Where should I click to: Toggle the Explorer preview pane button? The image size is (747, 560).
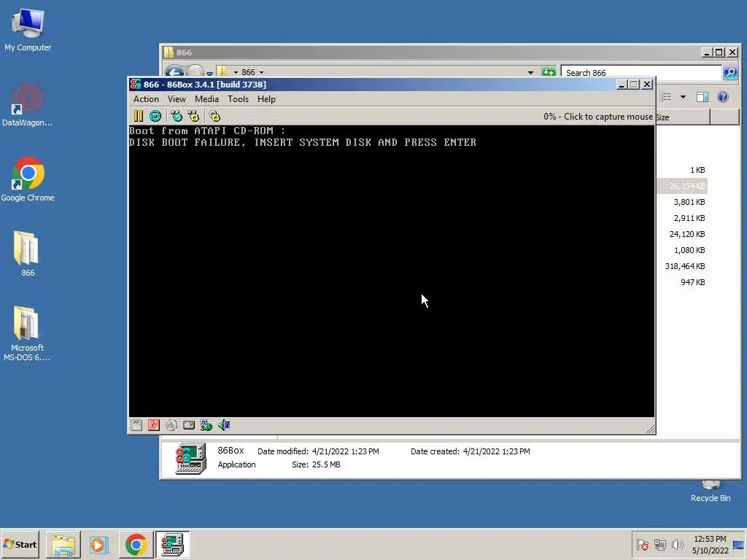click(x=703, y=97)
